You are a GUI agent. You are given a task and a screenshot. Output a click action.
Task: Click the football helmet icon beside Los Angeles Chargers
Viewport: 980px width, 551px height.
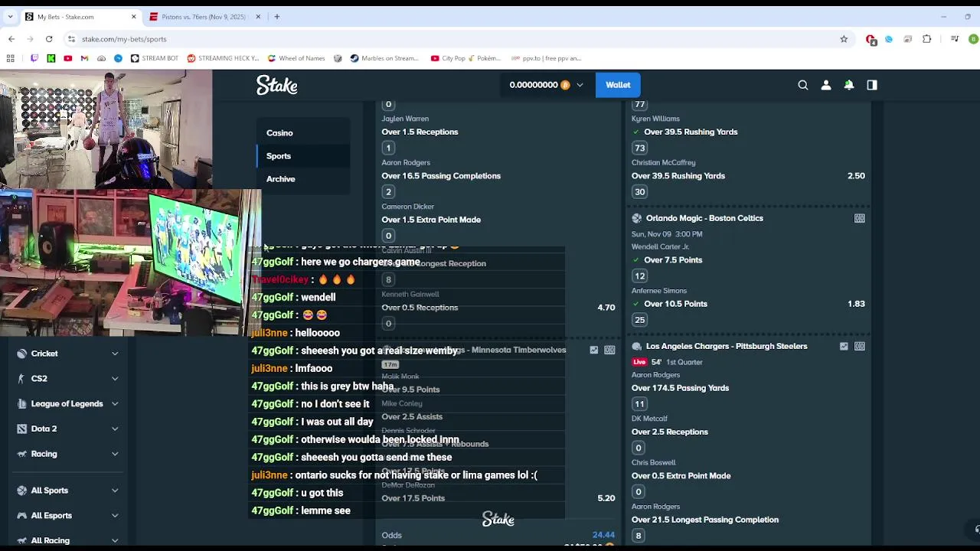click(x=636, y=346)
